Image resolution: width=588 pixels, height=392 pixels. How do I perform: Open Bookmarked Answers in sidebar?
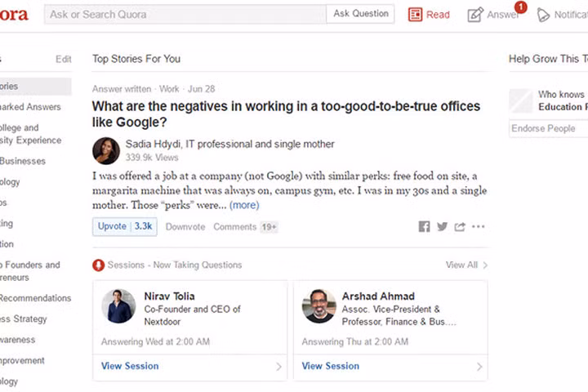pyautogui.click(x=30, y=107)
